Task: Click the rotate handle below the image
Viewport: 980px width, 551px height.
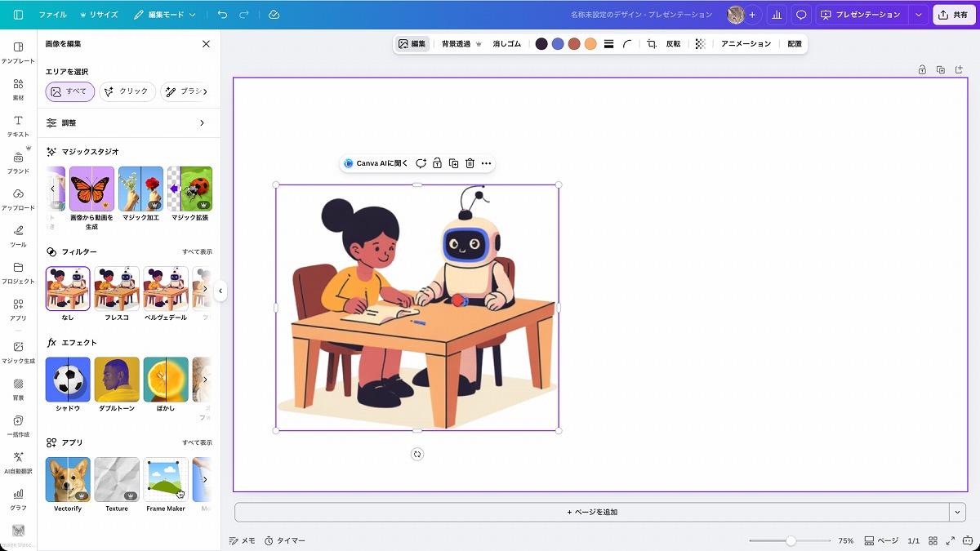Action: click(x=417, y=454)
